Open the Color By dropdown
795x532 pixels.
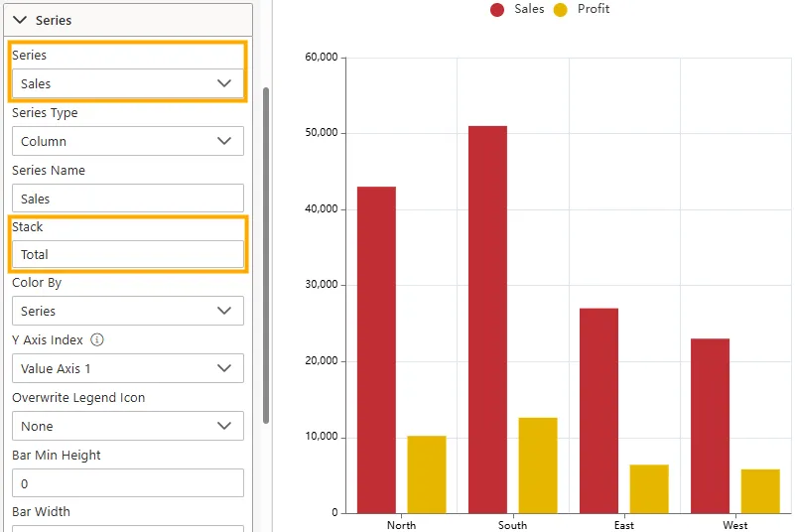coord(127,311)
